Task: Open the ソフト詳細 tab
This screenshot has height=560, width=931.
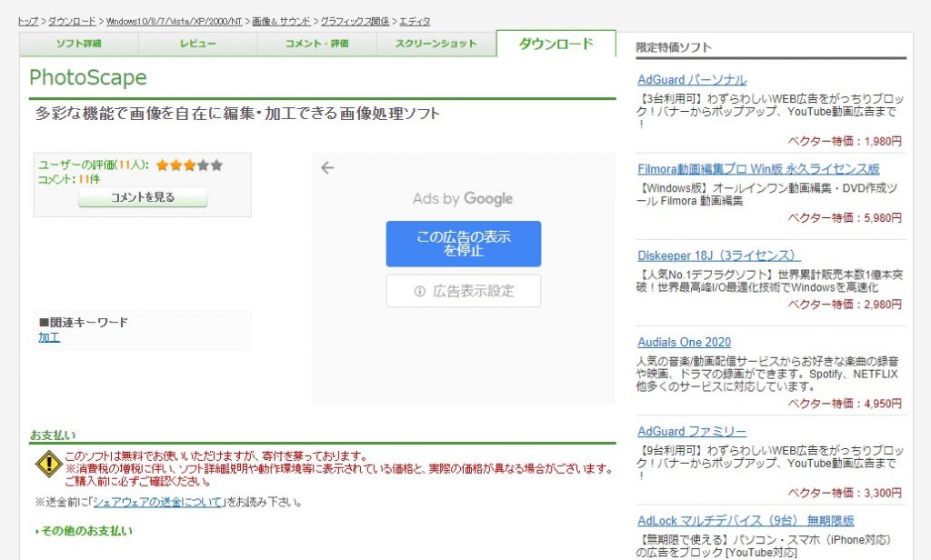Action: [x=79, y=44]
